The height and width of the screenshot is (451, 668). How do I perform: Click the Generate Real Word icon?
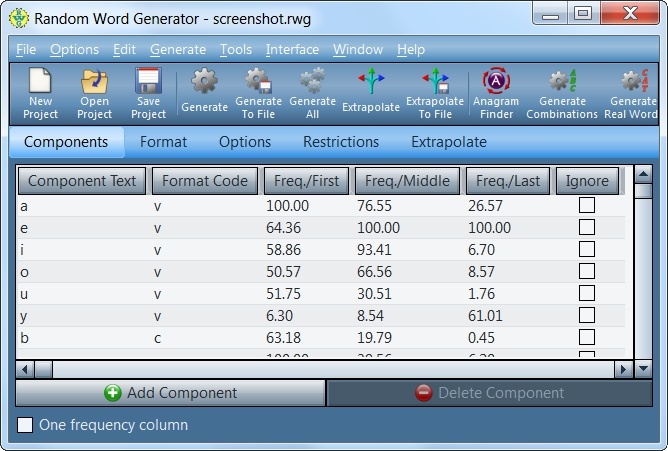point(631,93)
